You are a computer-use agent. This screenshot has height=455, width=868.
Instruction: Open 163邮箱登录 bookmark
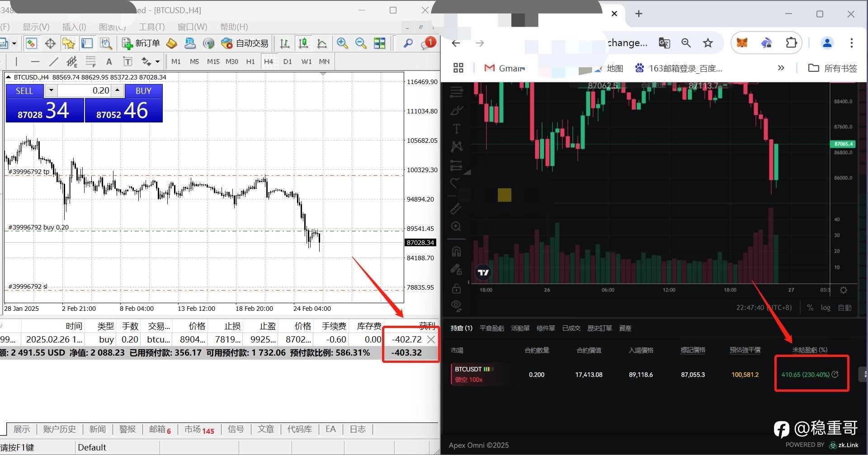click(x=679, y=68)
